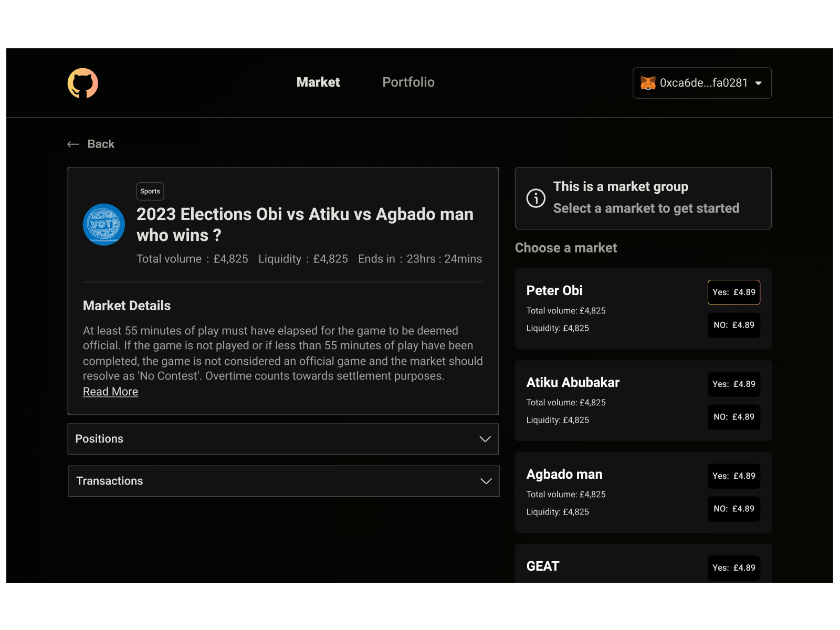Expand the Positions section
This screenshot has height=630, width=840.
485,439
